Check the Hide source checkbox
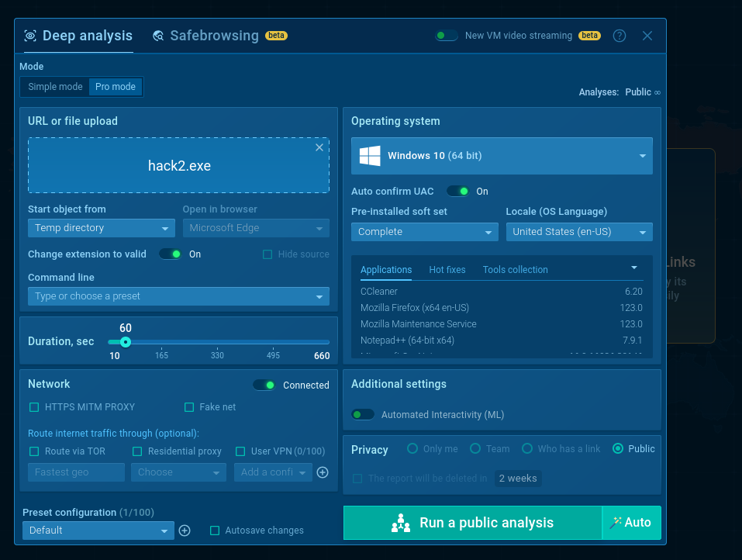The image size is (742, 560). click(267, 254)
